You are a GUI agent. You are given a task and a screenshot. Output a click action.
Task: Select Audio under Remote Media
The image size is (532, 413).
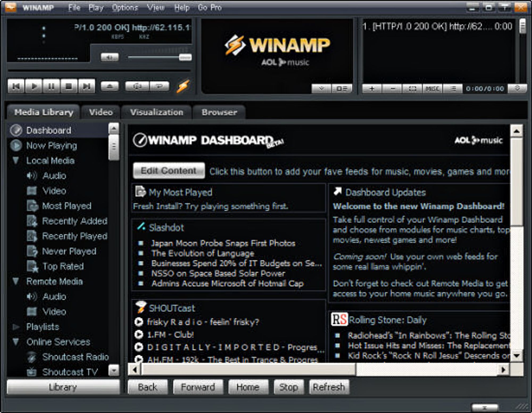coord(54,297)
